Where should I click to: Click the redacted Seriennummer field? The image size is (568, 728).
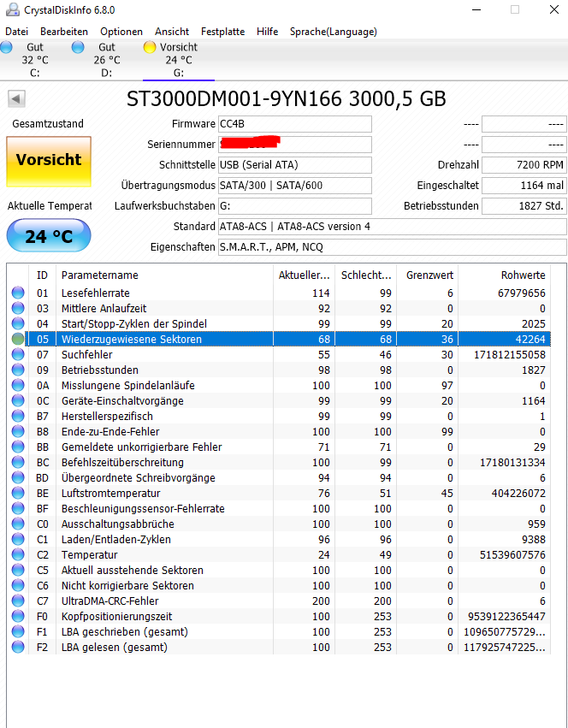click(x=295, y=145)
